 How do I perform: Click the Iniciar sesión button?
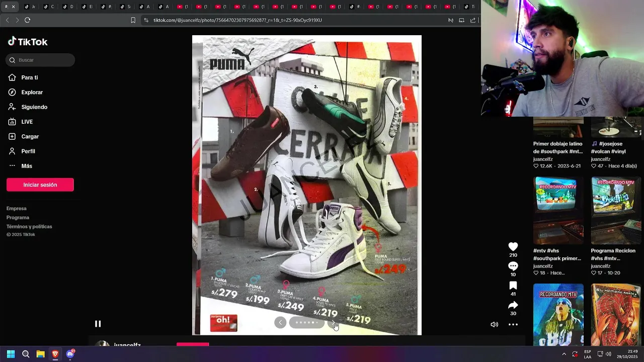click(x=40, y=185)
